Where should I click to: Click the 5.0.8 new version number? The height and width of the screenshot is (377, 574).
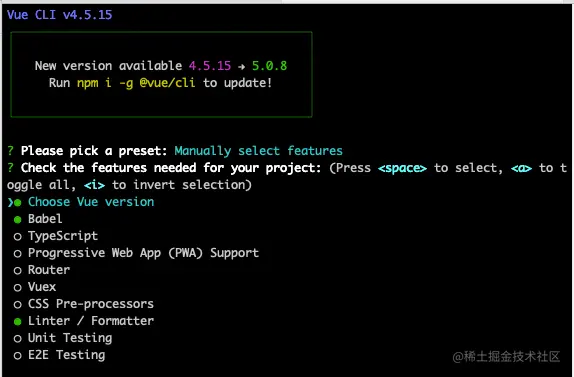coord(269,66)
